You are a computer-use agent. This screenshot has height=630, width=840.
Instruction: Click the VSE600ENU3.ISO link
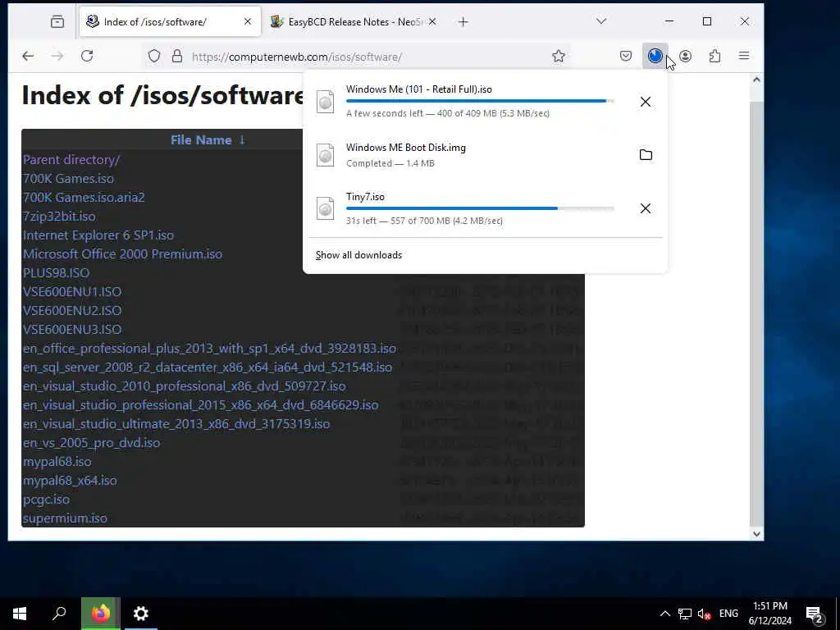(x=72, y=329)
